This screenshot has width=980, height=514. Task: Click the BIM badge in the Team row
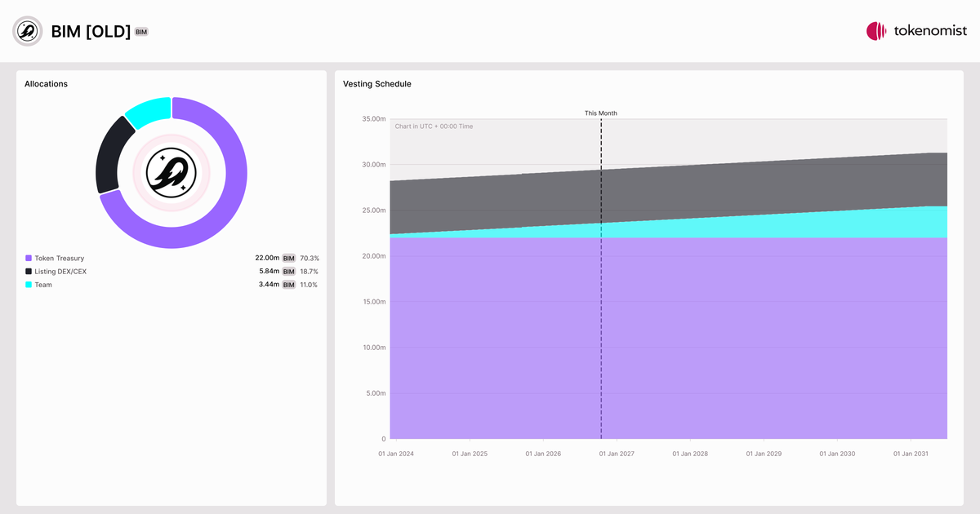288,285
